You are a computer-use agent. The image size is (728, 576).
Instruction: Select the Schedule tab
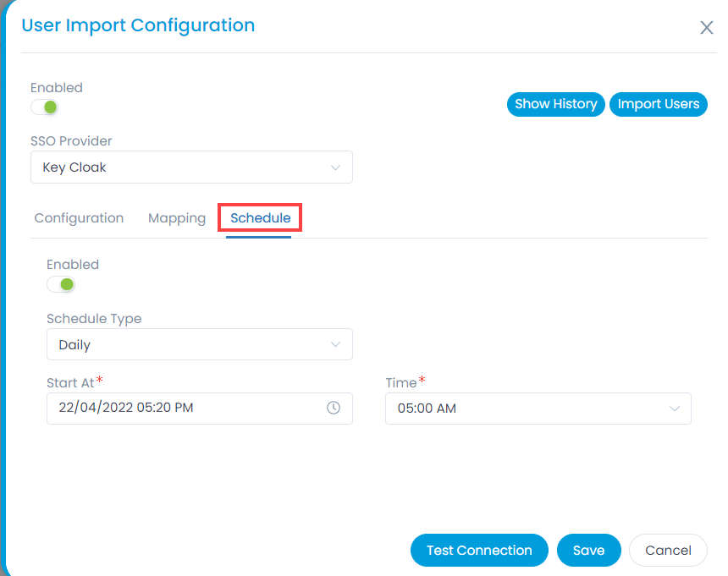261,218
